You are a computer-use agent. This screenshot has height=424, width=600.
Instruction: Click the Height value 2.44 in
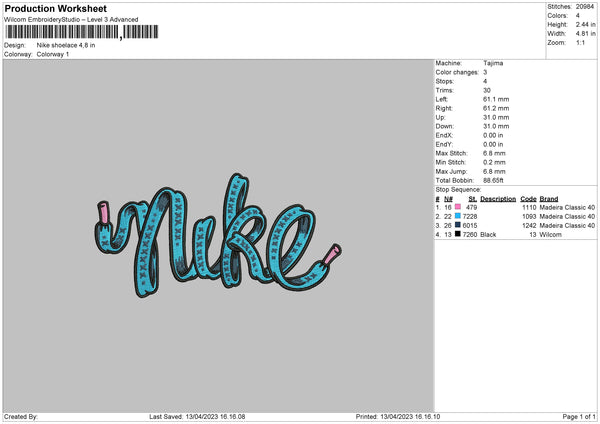[585, 24]
